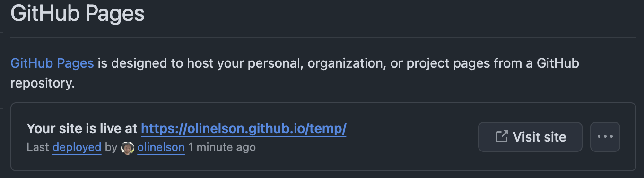Click the "Your site is live at" text
644x178 pixels.
(x=82, y=128)
